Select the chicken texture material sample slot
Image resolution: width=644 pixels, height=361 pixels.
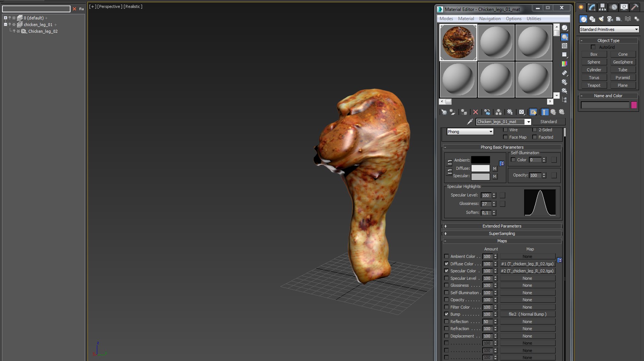458,43
